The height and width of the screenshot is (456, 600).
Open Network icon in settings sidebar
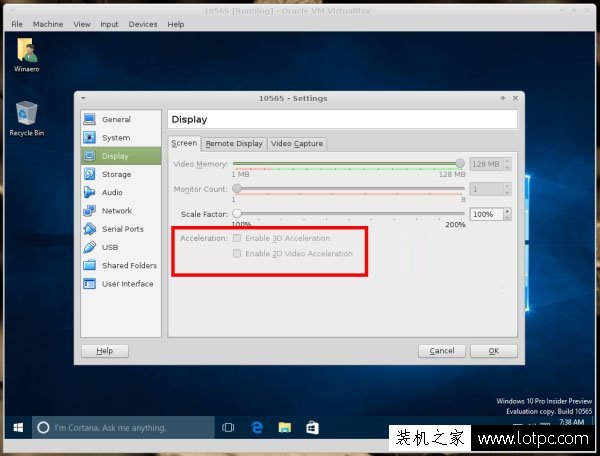click(x=90, y=210)
